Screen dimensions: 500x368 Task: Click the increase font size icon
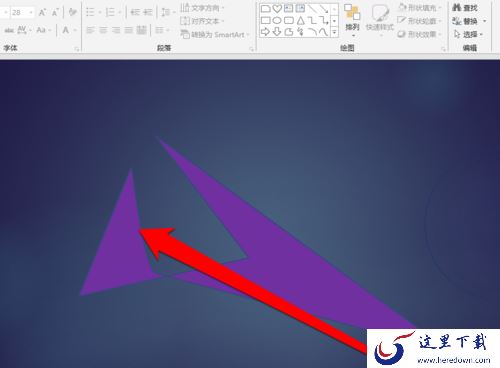(42, 13)
